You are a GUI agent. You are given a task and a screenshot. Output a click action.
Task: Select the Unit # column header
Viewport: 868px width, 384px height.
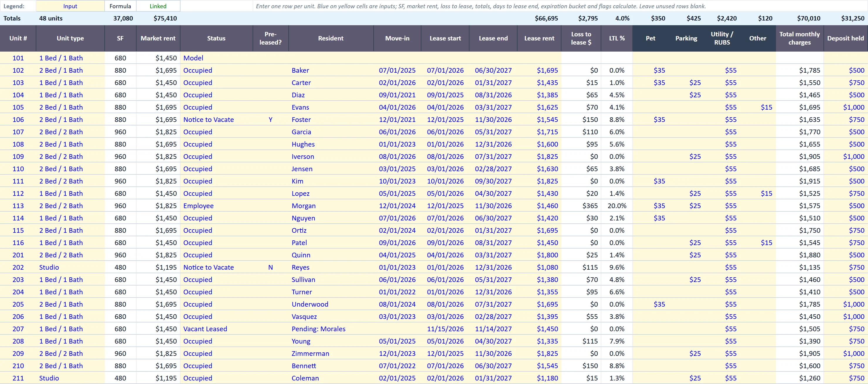tap(18, 38)
